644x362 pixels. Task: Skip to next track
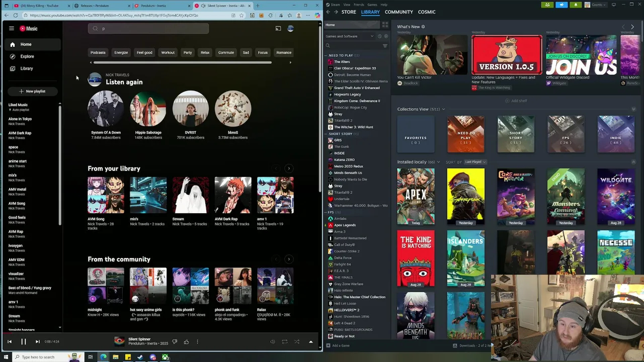pos(37,341)
